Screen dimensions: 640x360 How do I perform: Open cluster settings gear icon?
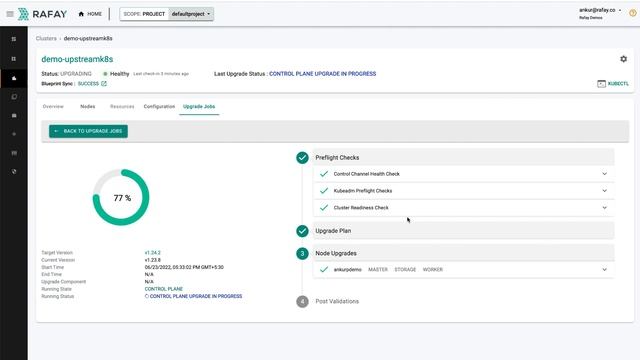coord(623,59)
